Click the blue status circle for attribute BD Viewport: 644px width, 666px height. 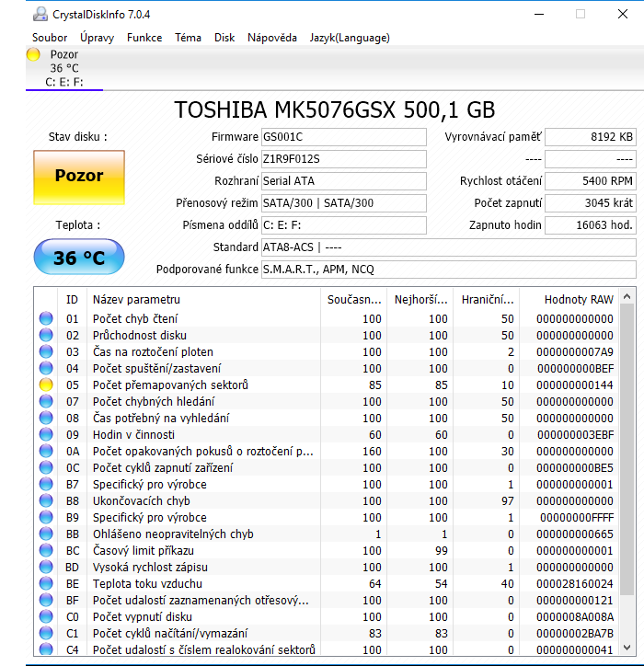tap(46, 567)
